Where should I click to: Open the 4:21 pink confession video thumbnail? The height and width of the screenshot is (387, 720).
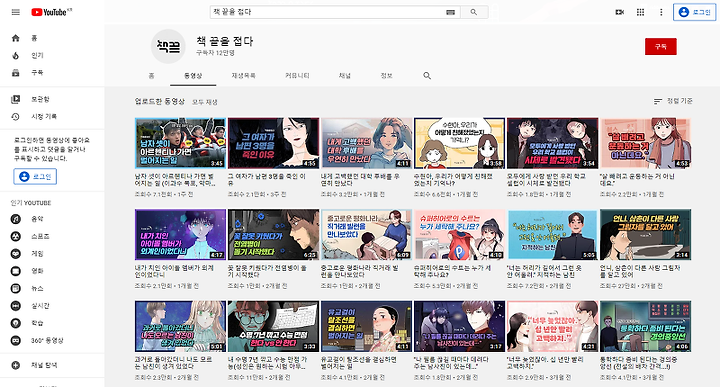pos(552,326)
